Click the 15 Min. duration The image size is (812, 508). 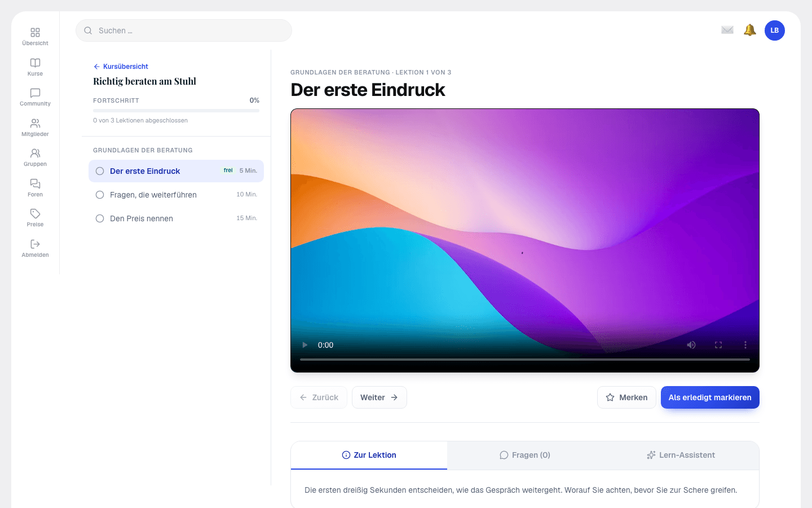[x=246, y=218]
